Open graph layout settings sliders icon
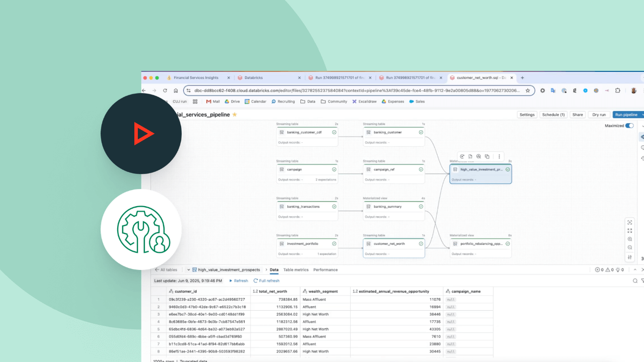Image resolution: width=644 pixels, height=362 pixels. coord(630,257)
